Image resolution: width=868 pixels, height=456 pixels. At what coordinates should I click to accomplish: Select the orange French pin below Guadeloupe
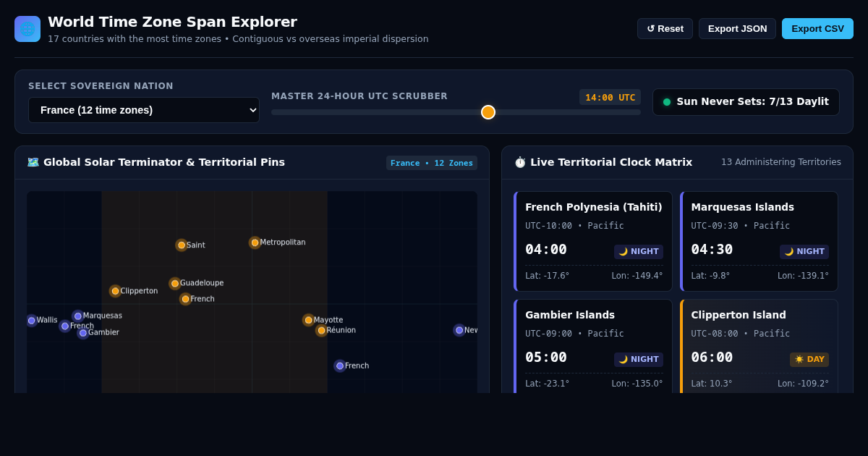pyautogui.click(x=185, y=299)
